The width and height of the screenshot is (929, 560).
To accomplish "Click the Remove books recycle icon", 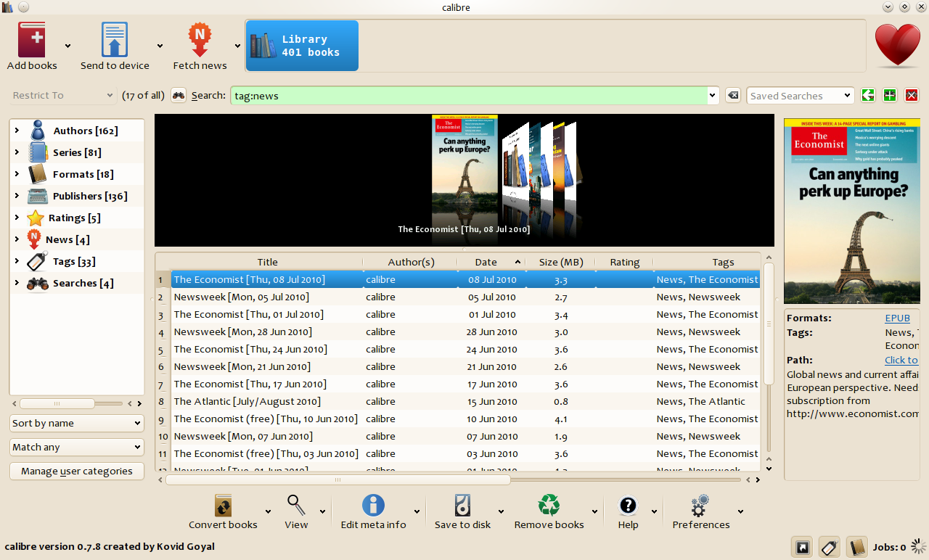I will coord(549,505).
